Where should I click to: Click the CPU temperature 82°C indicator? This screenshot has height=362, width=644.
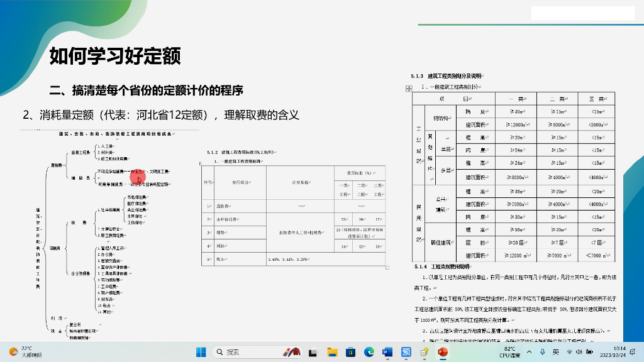pyautogui.click(x=508, y=352)
